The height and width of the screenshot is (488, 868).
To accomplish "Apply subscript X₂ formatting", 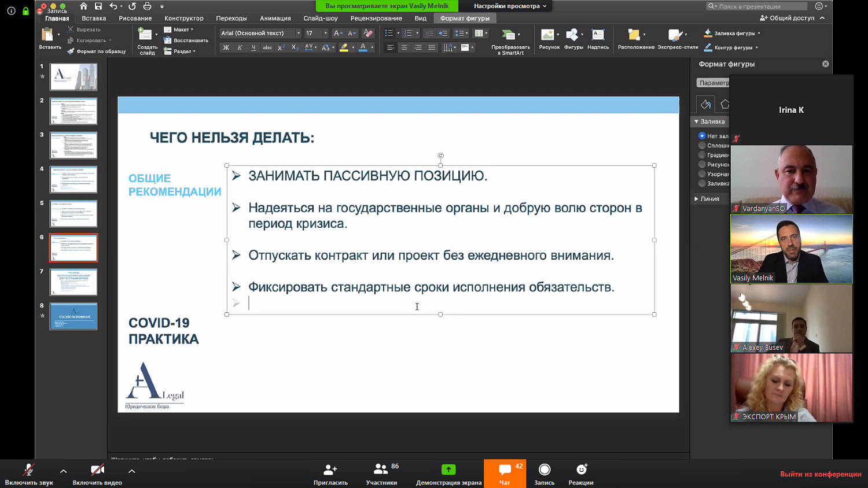I will click(295, 47).
